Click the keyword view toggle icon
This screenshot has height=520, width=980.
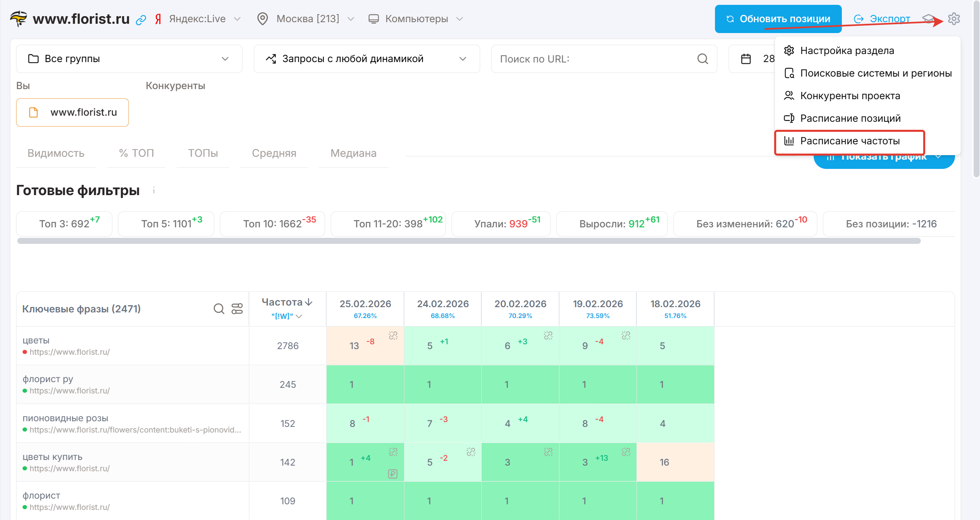[237, 309]
